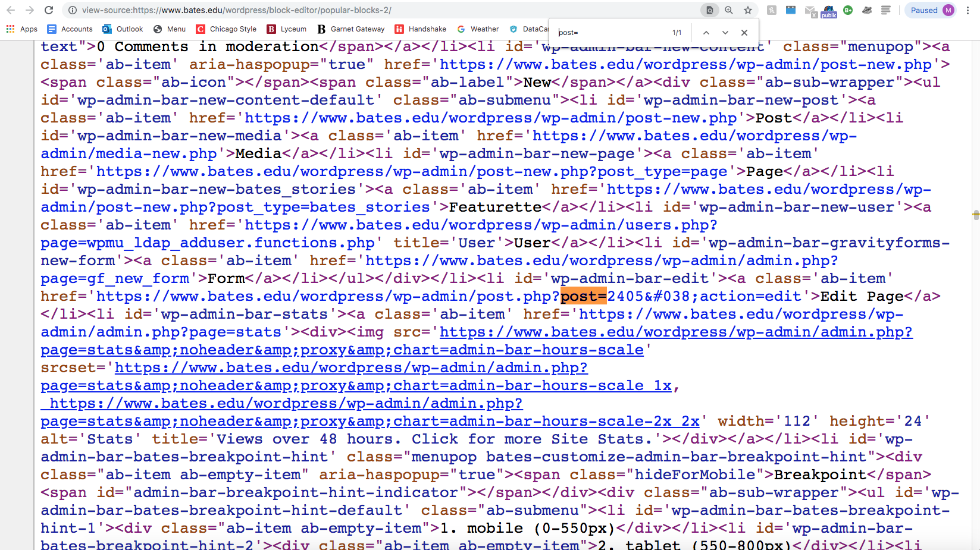Open the Apps bookmark shortcut

point(21,29)
